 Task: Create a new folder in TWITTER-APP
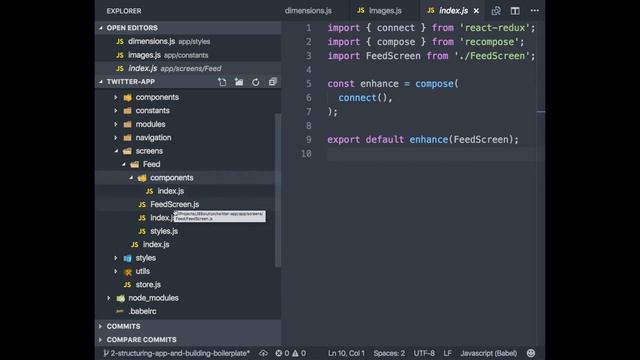click(x=239, y=82)
